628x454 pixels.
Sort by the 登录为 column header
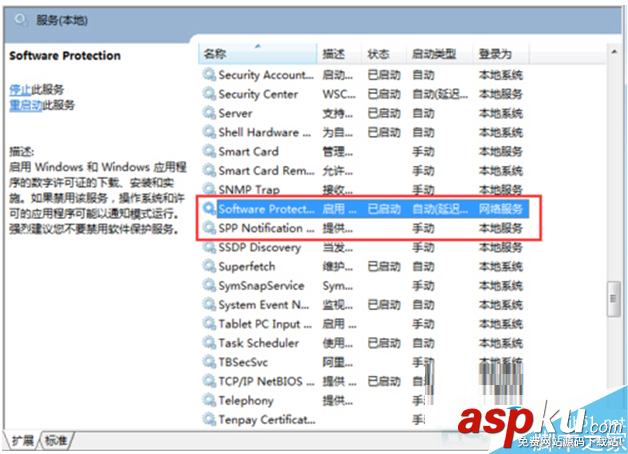click(x=501, y=54)
